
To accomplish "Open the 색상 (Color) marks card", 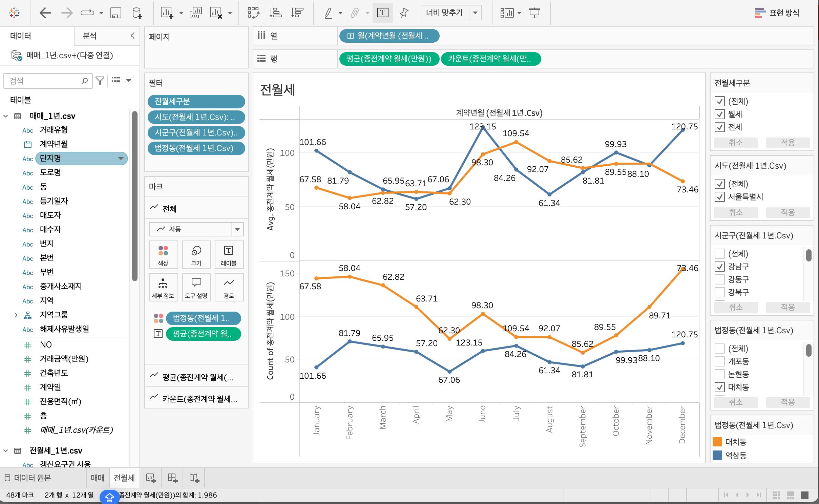I will tap(163, 255).
